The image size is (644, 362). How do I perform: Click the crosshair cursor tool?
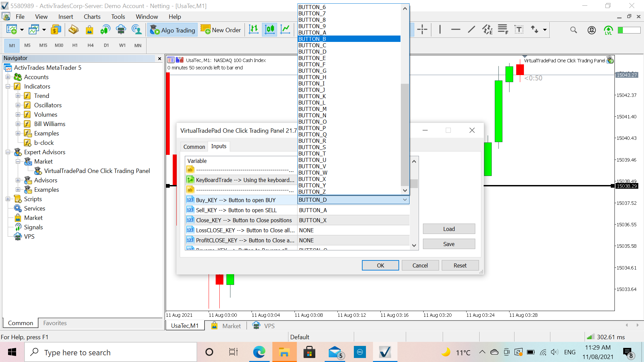pyautogui.click(x=422, y=29)
